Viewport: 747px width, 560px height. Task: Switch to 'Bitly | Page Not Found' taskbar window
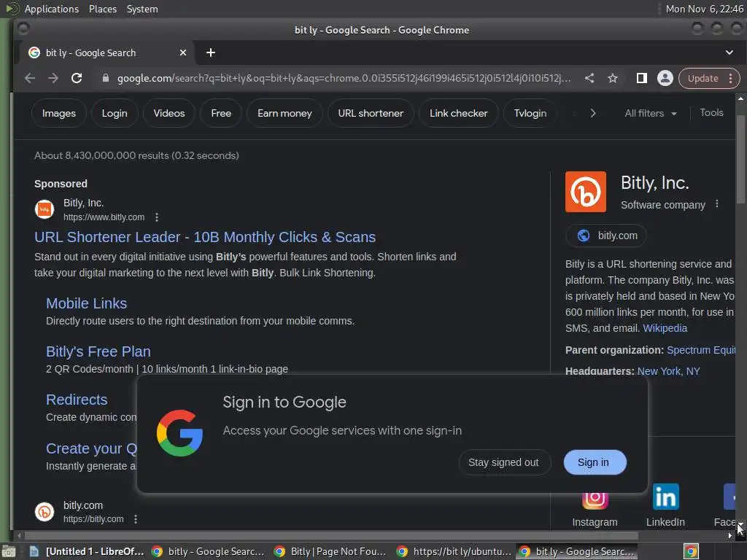click(330, 551)
